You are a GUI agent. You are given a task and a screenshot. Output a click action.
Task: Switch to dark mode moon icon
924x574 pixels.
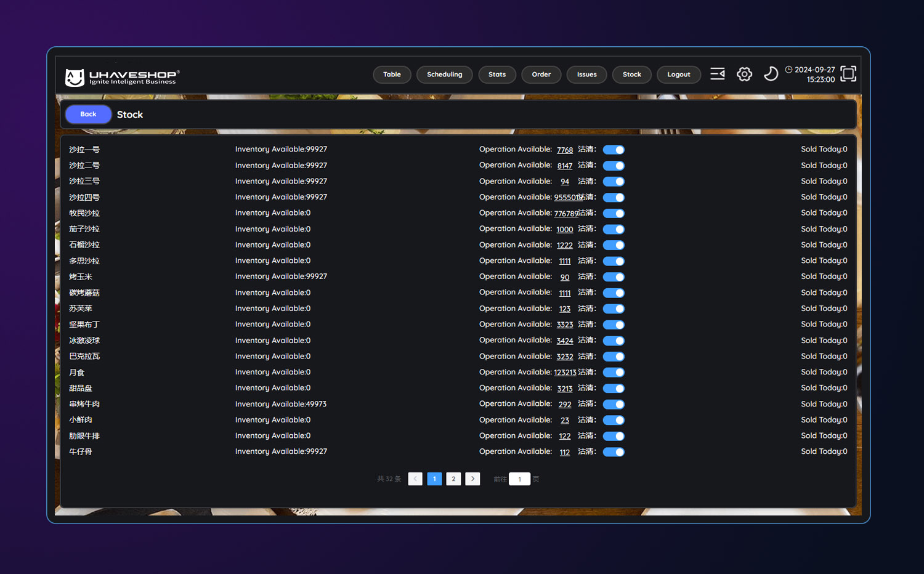point(771,75)
